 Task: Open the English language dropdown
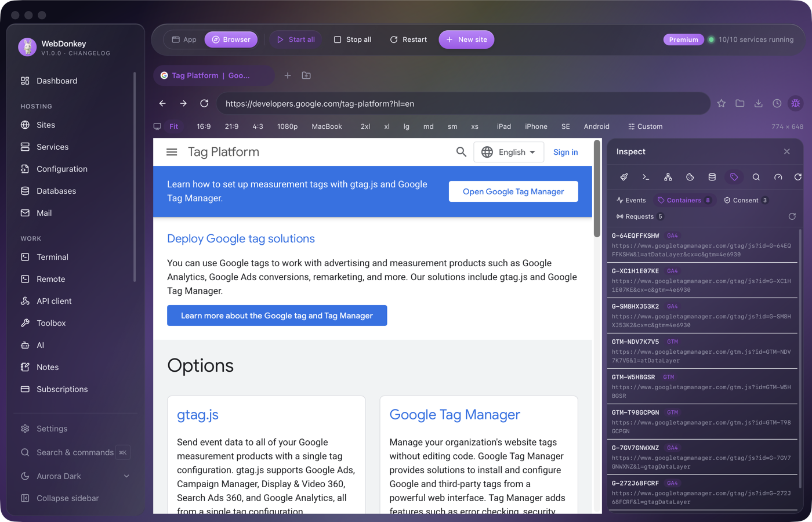(x=509, y=152)
